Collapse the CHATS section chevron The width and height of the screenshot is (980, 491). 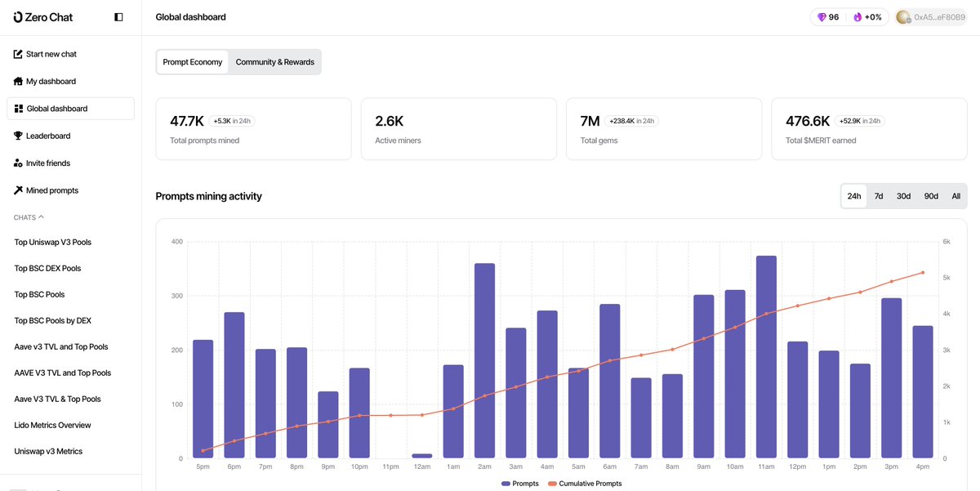click(x=40, y=216)
